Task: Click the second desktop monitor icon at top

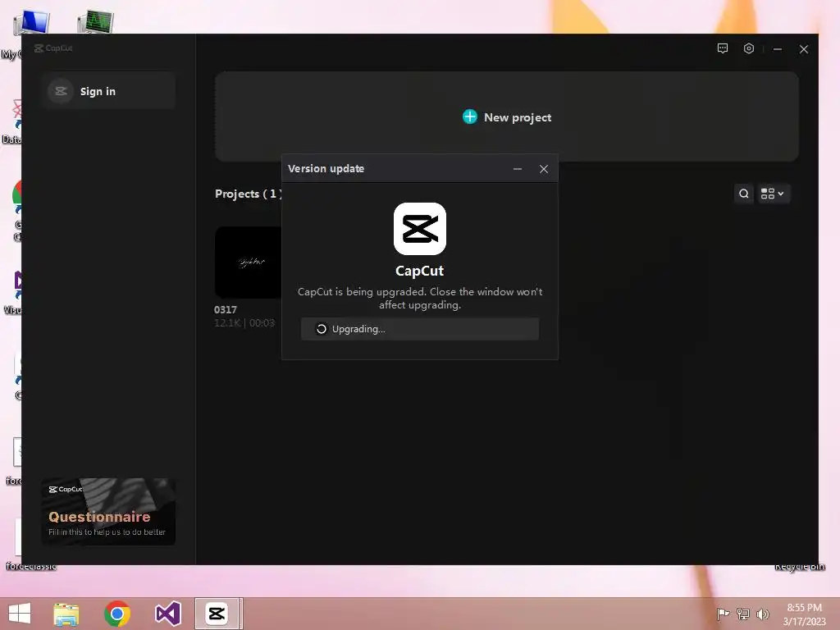Action: 95,22
